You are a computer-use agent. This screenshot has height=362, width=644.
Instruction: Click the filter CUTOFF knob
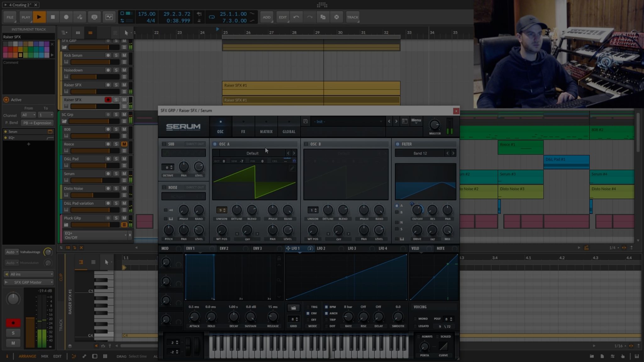click(x=417, y=210)
